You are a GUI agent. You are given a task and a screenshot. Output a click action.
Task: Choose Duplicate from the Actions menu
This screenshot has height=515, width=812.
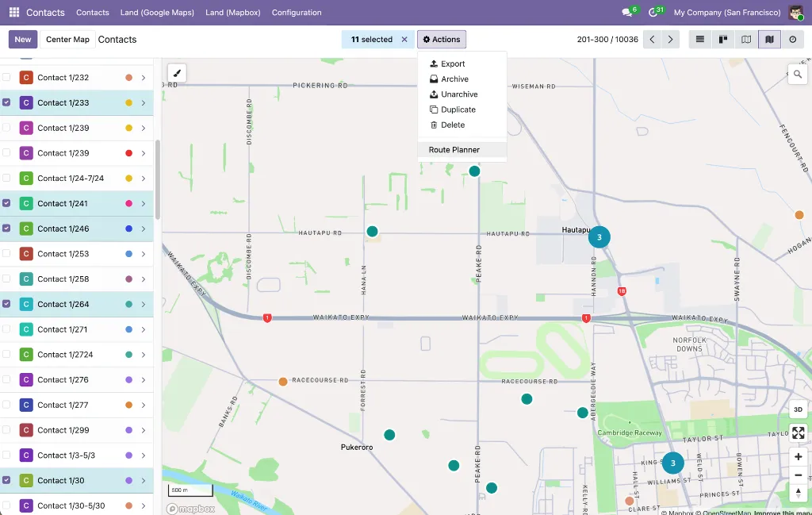pos(462,110)
